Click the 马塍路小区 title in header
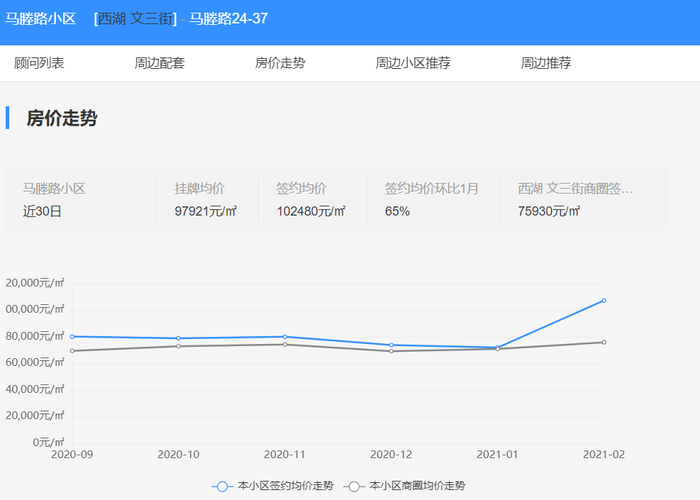The image size is (700, 500). [x=41, y=19]
